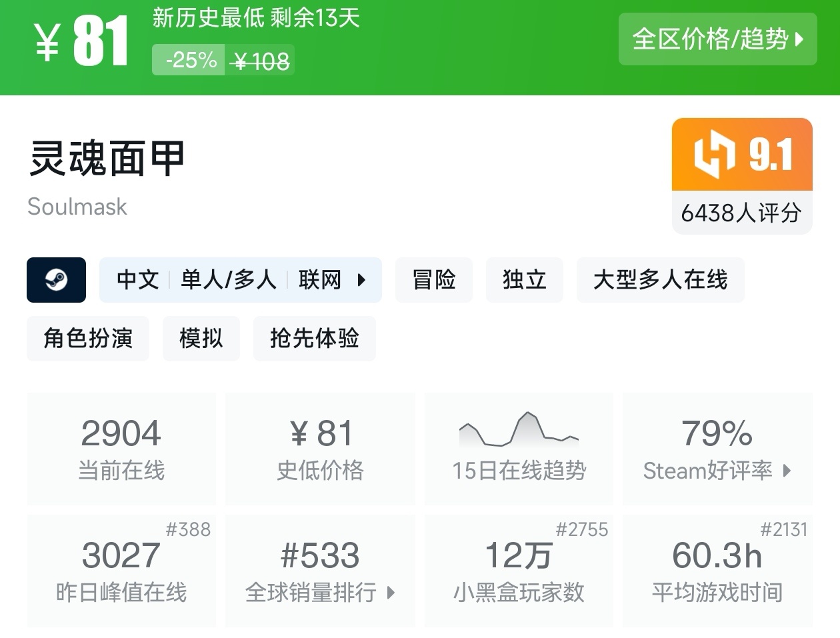Open the 60.3h 平均游戏时间 card
Viewport: 840px width, 638px height.
tap(717, 571)
